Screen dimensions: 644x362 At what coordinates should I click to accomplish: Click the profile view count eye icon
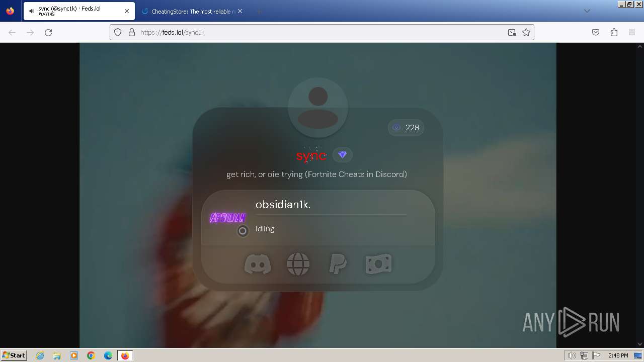click(x=396, y=128)
